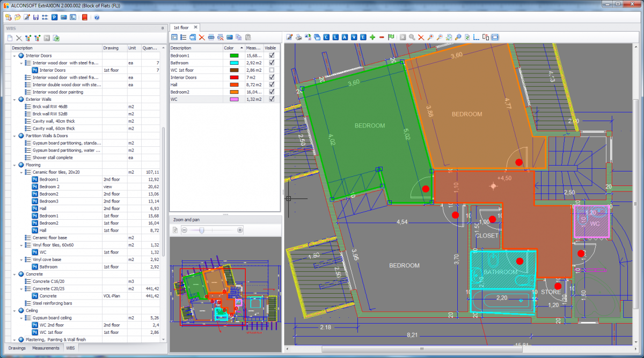This screenshot has width=644, height=358.
Task: Click the blue A tool icon
Action: pos(345,37)
